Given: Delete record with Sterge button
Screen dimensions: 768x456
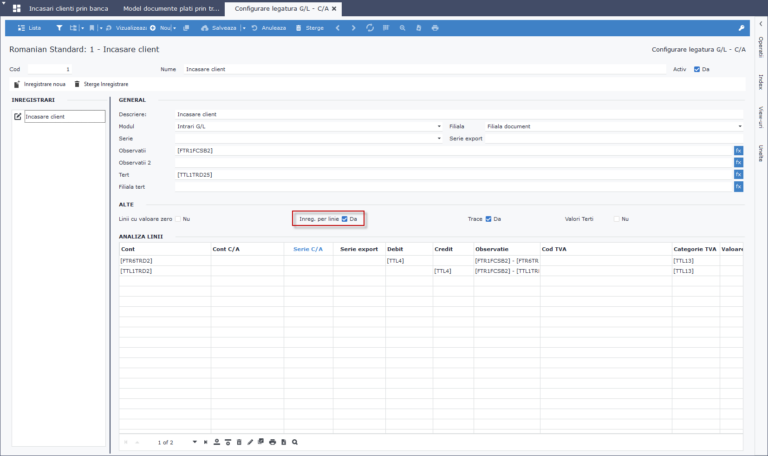Looking at the screenshot, I should click(x=310, y=28).
